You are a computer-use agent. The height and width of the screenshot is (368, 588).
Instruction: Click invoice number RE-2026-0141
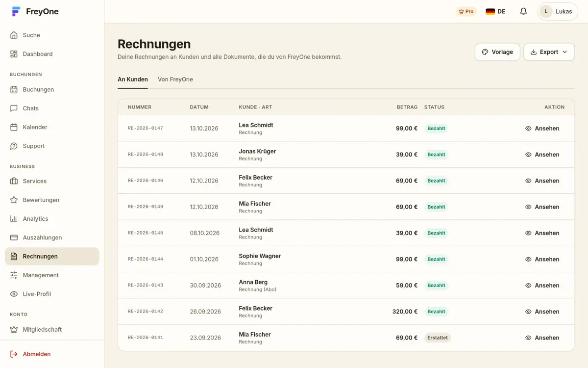tap(146, 338)
